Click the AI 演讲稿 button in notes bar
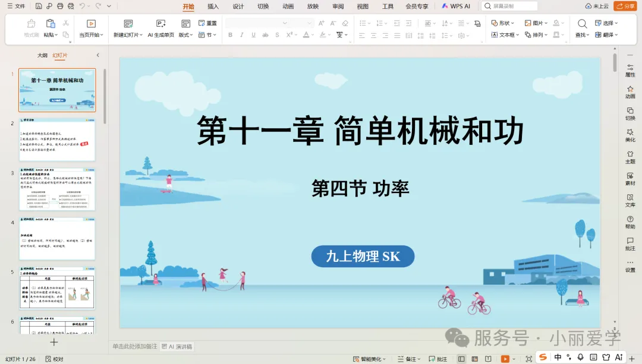642x364 pixels. [x=177, y=346]
